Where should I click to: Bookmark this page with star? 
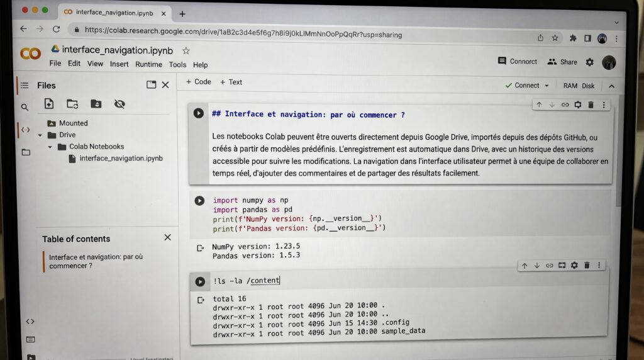(555, 38)
